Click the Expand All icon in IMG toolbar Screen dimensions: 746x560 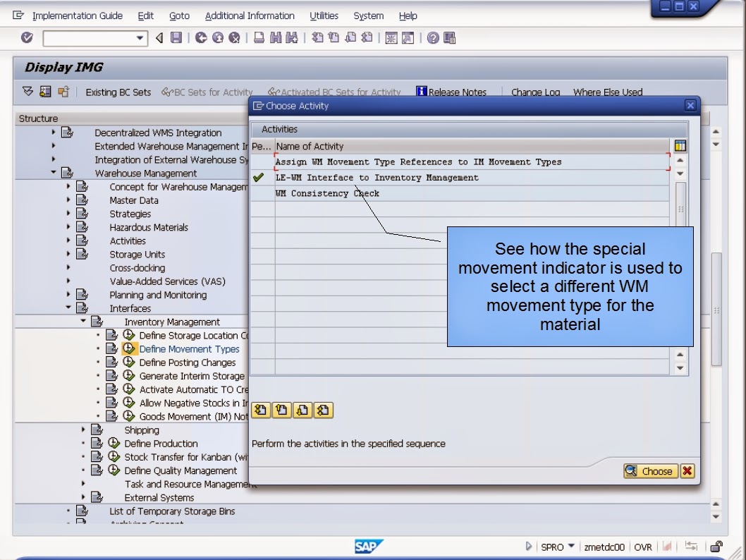click(28, 92)
